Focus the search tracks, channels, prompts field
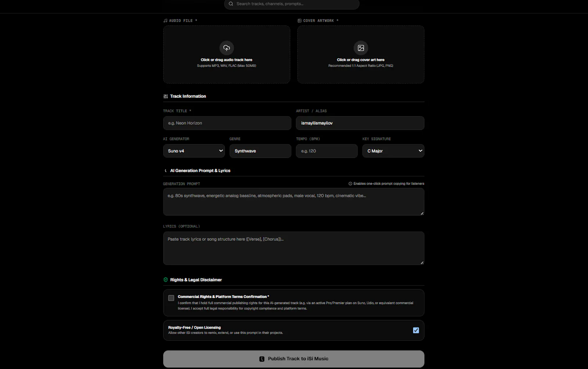The height and width of the screenshot is (369, 588). pyautogui.click(x=292, y=4)
